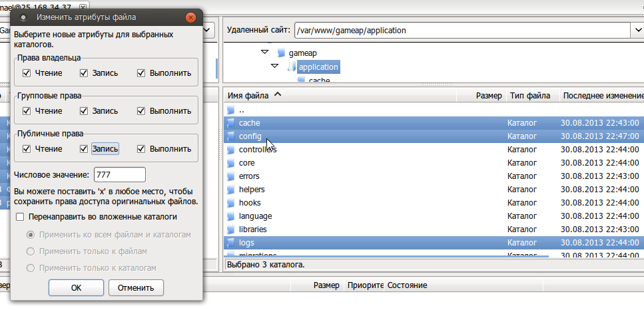
Task: Click the helpers folder icon
Action: click(x=231, y=190)
